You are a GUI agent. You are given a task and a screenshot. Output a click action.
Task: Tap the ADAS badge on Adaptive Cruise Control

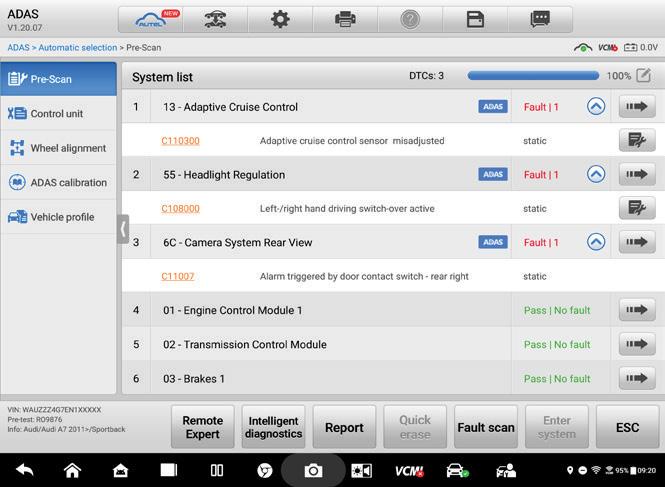click(493, 106)
